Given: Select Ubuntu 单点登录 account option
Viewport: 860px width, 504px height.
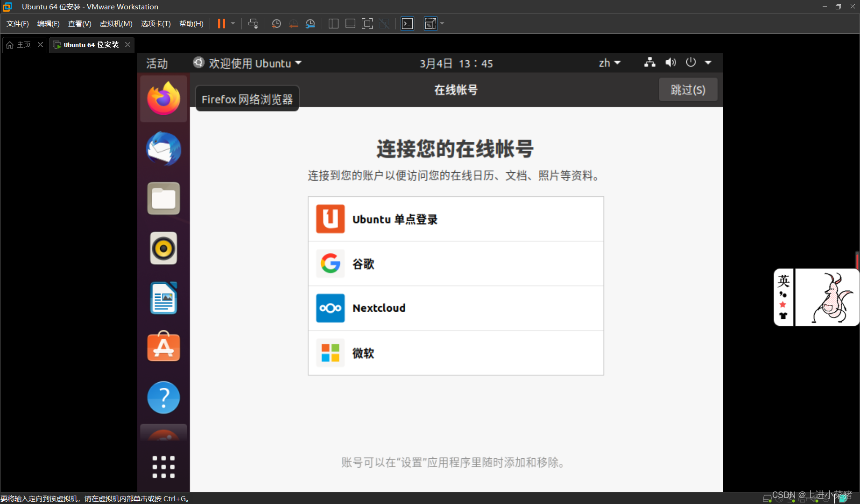Looking at the screenshot, I should click(x=456, y=219).
